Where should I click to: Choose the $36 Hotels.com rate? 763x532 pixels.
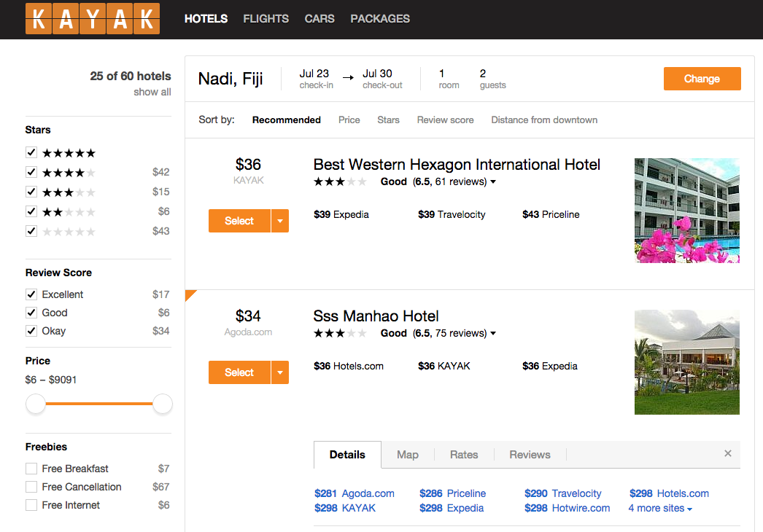(349, 366)
